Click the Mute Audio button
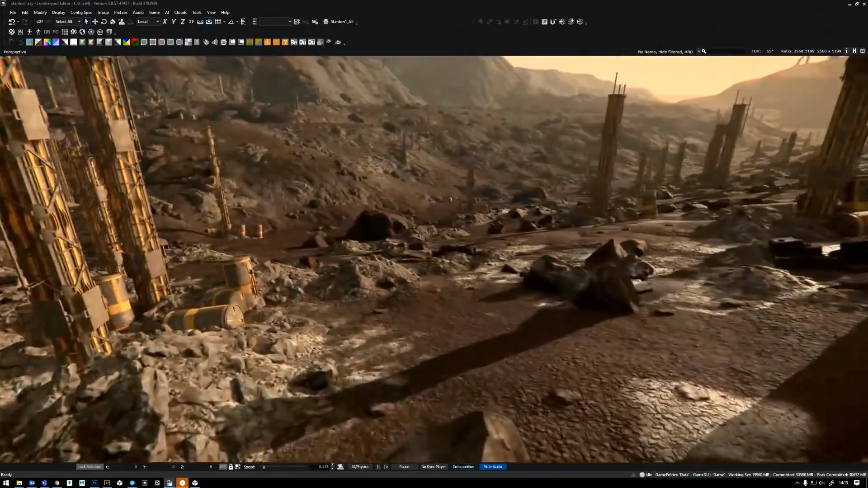868x488 pixels. (493, 467)
